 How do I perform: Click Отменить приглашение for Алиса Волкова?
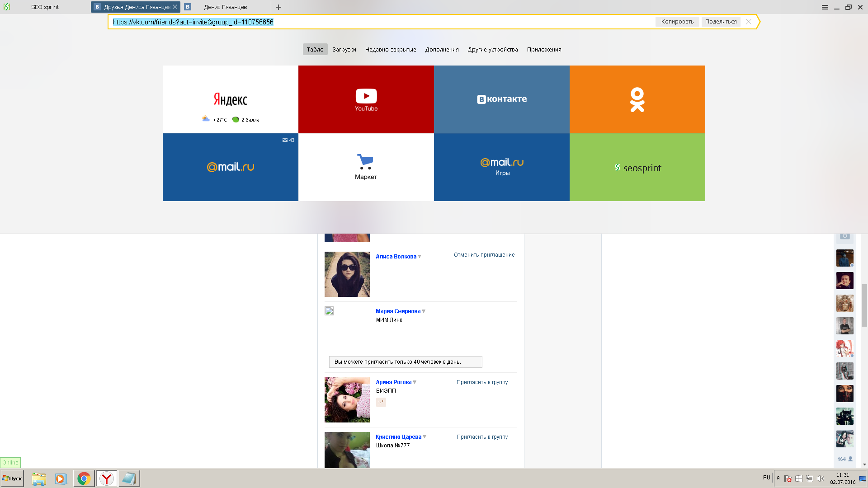(484, 255)
